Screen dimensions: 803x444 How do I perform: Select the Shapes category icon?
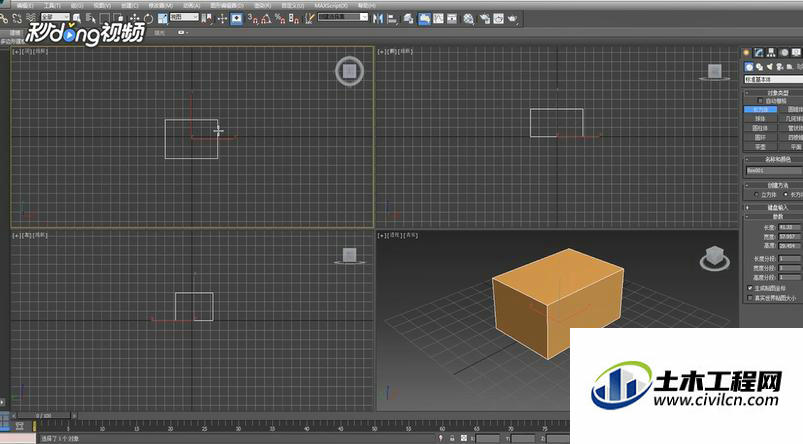pyautogui.click(x=759, y=67)
